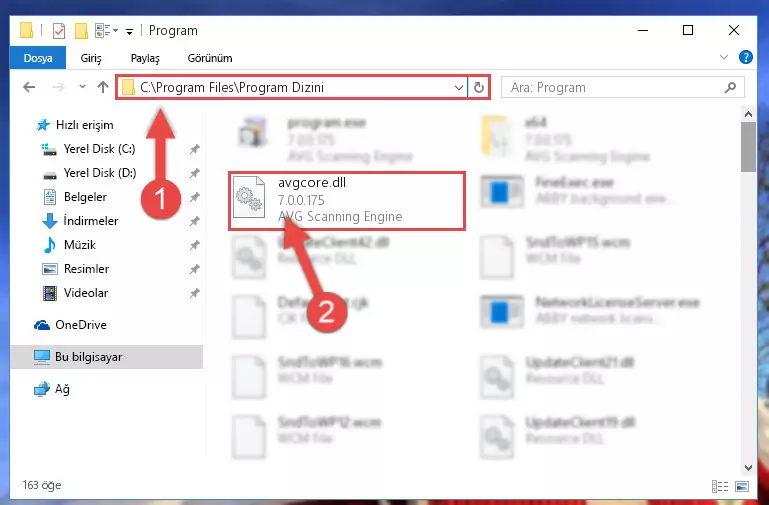Select the UpdateClient21.dll file
Screen dimensions: 769x505
[x=558, y=376]
